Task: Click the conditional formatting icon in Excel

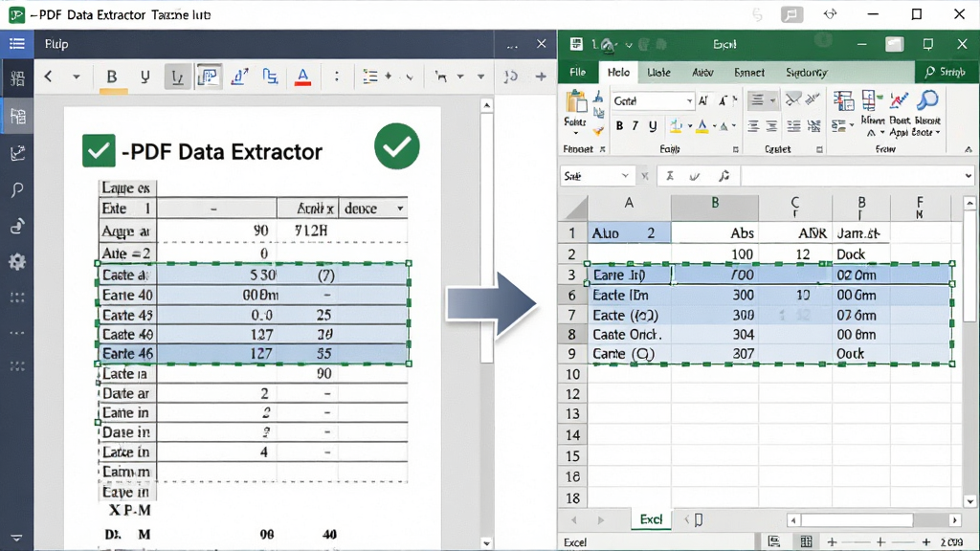Action: click(843, 101)
